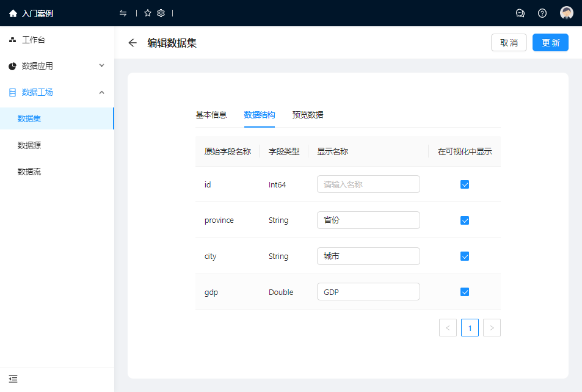Switch to the 基本信息 tab
Viewport: 582px width, 392px height.
point(211,115)
